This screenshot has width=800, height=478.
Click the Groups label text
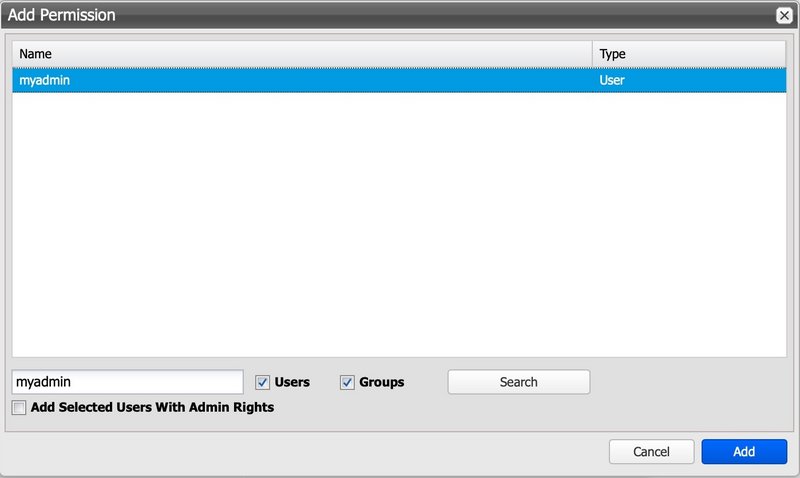381,382
